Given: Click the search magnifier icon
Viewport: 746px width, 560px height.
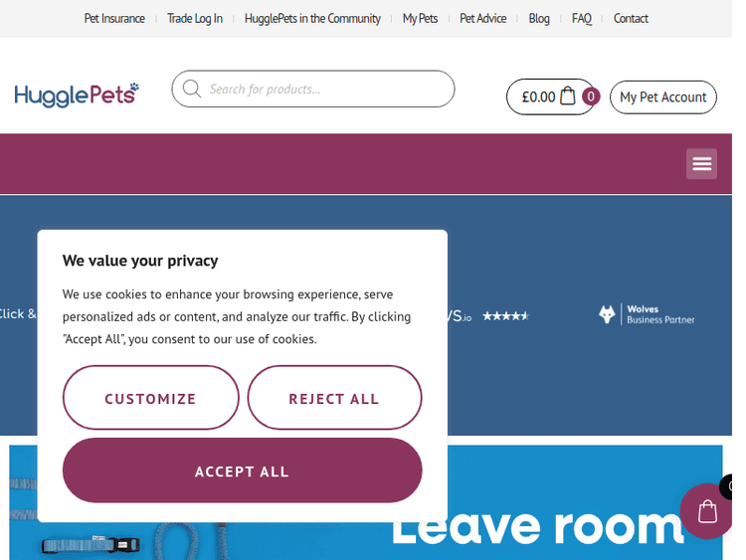Looking at the screenshot, I should tap(191, 90).
